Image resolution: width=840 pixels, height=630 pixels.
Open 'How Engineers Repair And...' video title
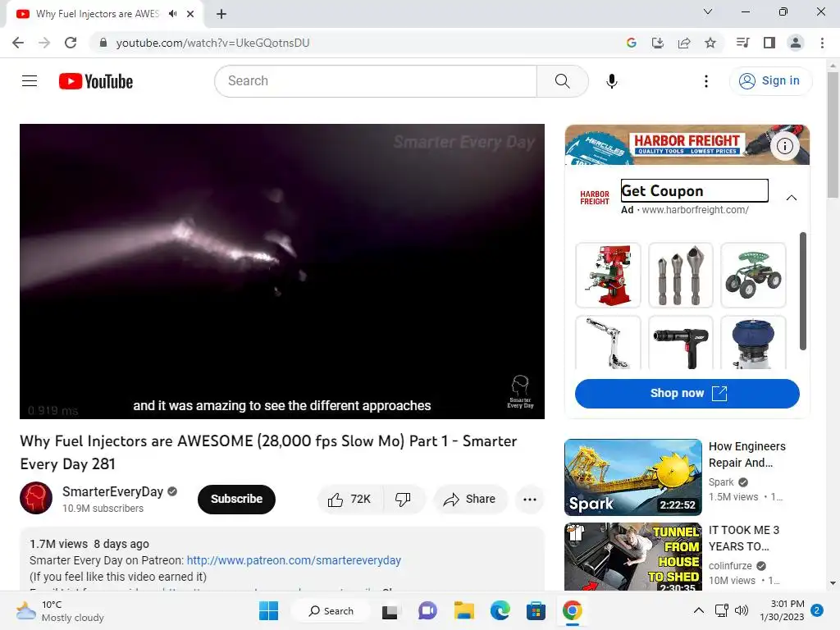point(746,454)
